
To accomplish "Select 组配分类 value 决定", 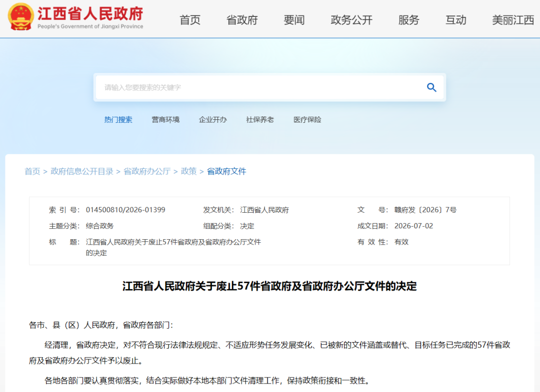I will [x=247, y=226].
